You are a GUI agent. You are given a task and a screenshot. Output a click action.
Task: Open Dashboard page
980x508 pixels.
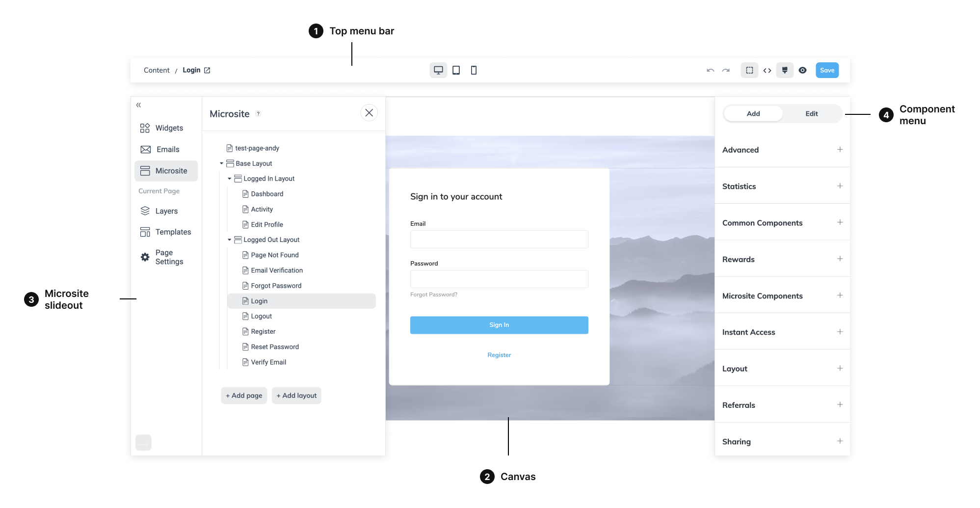(263, 194)
